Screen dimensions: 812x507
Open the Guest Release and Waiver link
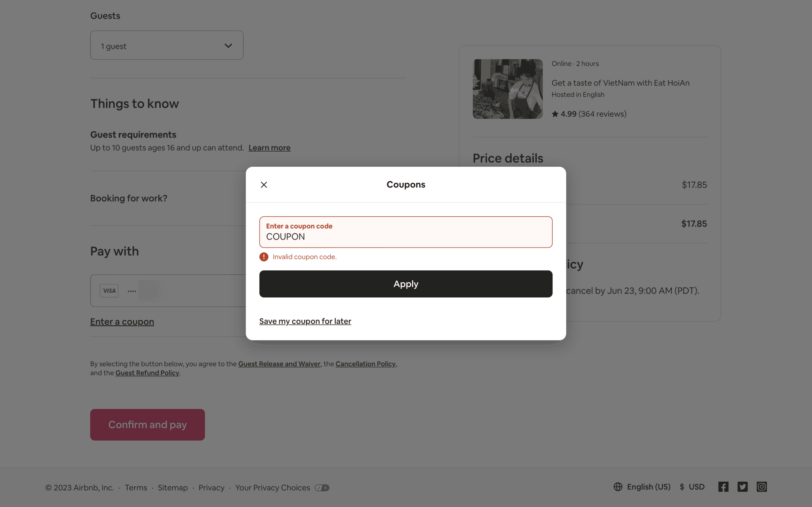(x=279, y=364)
